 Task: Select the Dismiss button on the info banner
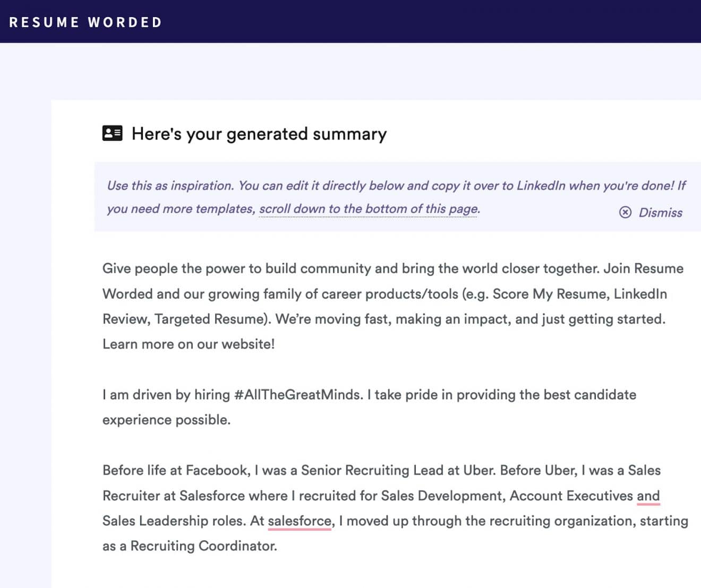pos(661,213)
